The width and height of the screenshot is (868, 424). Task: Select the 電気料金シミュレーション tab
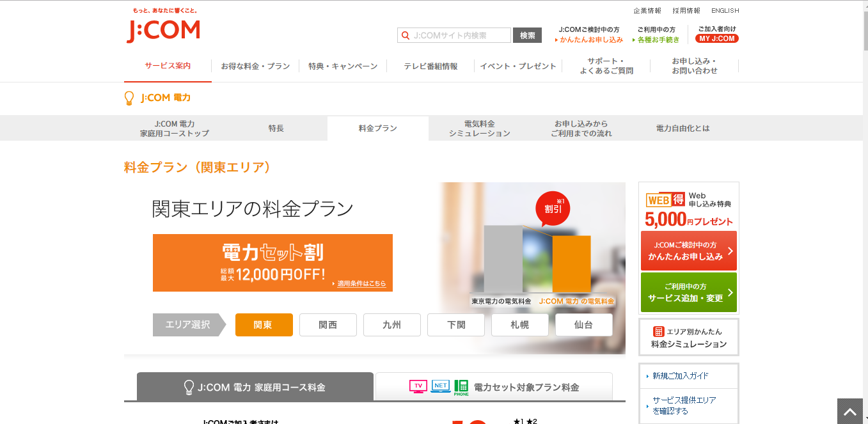(x=480, y=128)
